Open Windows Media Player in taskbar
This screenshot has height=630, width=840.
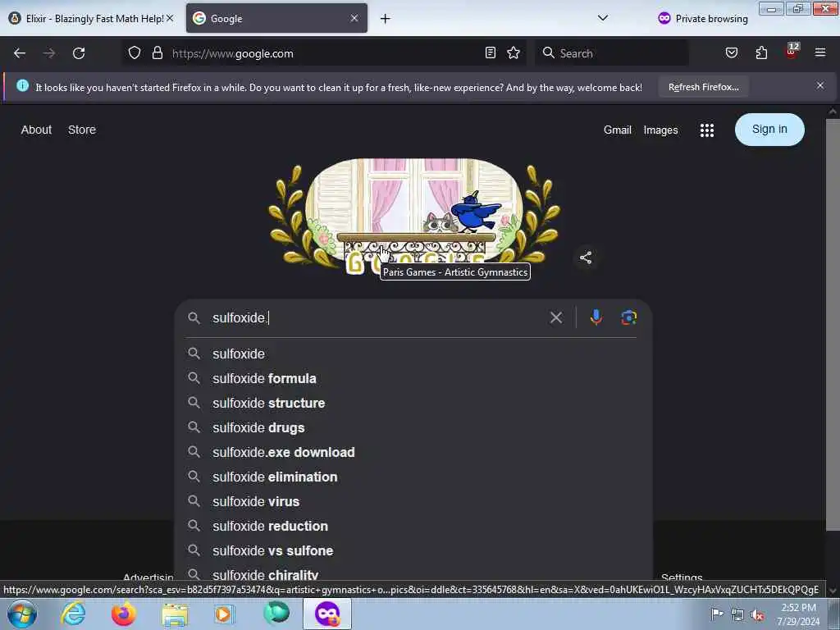(x=225, y=614)
